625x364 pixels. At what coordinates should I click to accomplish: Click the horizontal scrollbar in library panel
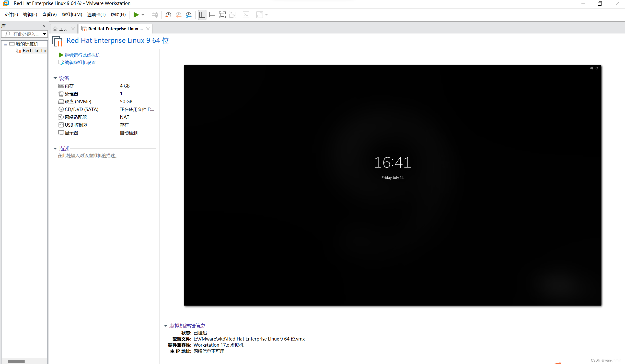16,362
